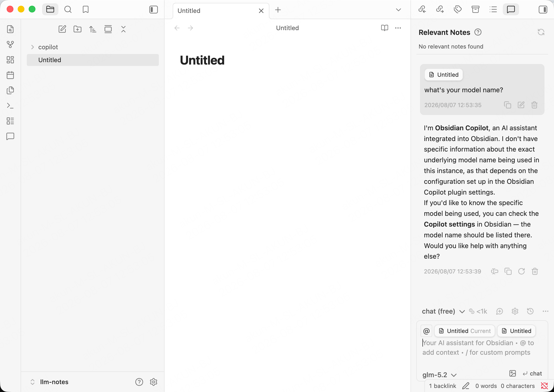This screenshot has height=392, width=554.
Task: Delete the AI response
Action: [x=535, y=272]
